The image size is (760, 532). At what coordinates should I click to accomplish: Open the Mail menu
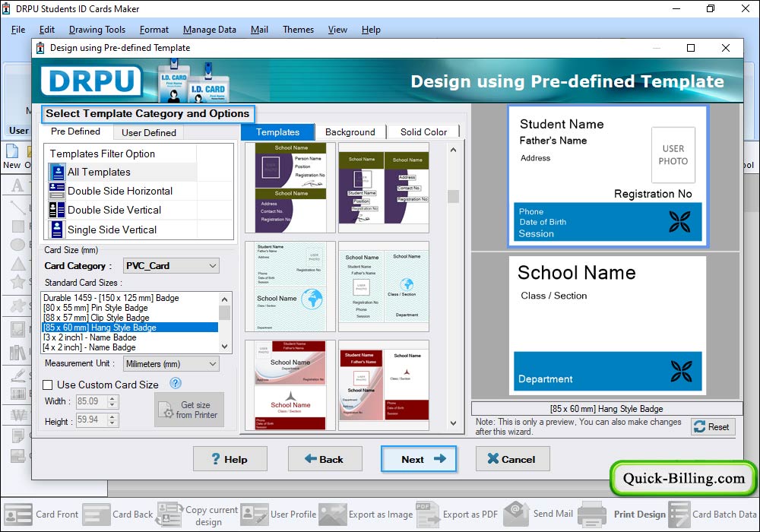point(259,30)
